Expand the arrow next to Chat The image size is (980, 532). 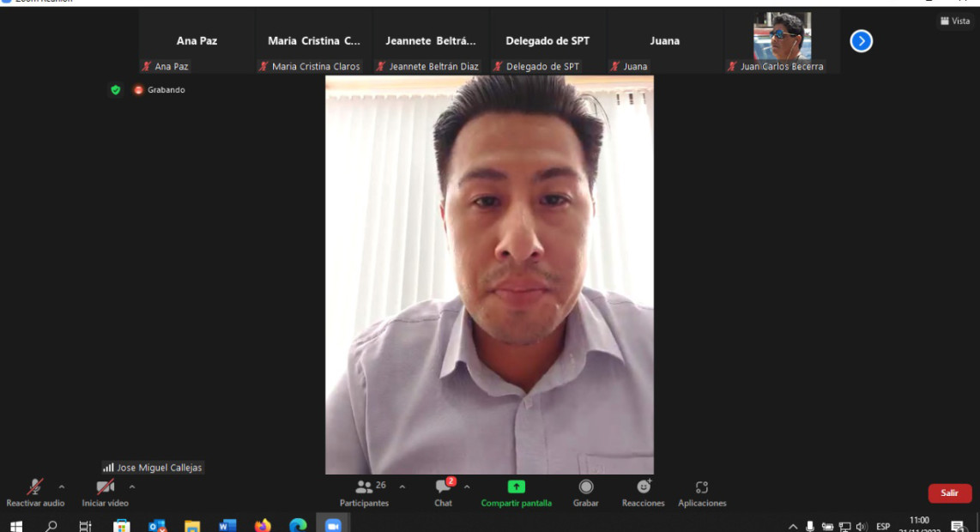(x=467, y=487)
